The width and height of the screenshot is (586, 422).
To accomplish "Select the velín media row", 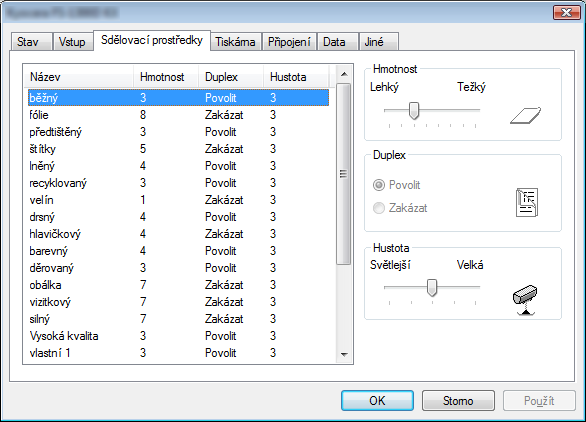I will coord(178,200).
